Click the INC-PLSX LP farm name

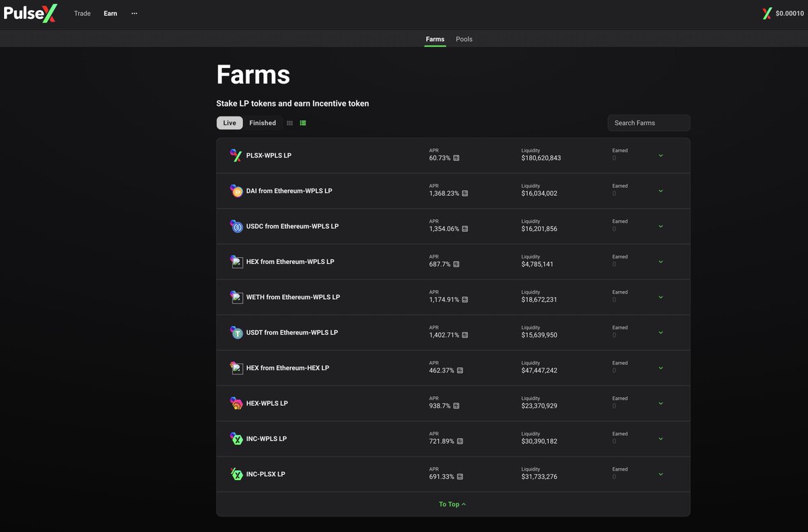tap(266, 474)
